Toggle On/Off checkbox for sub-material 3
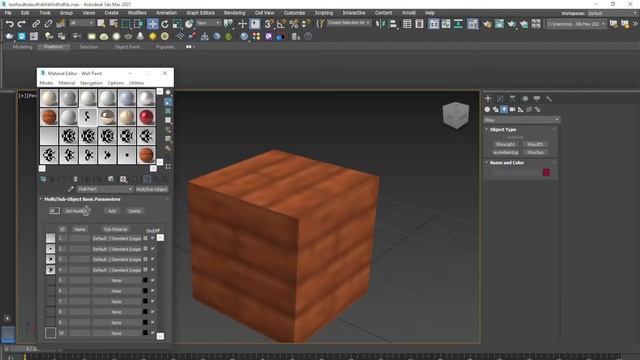Screen dimensions: 640x360 (153, 259)
